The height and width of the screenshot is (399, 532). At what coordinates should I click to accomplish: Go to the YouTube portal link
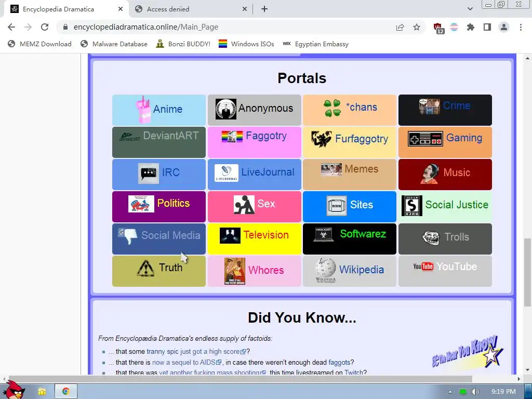coord(457,267)
